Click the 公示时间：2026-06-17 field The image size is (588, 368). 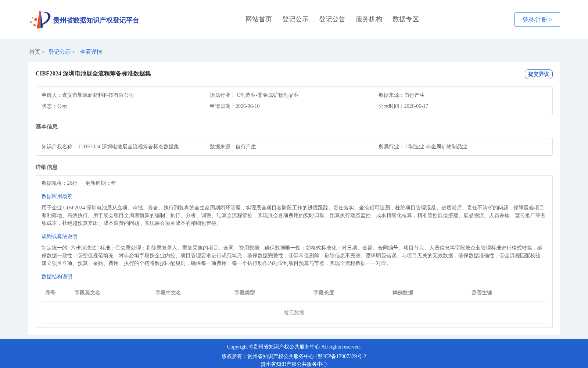(403, 106)
